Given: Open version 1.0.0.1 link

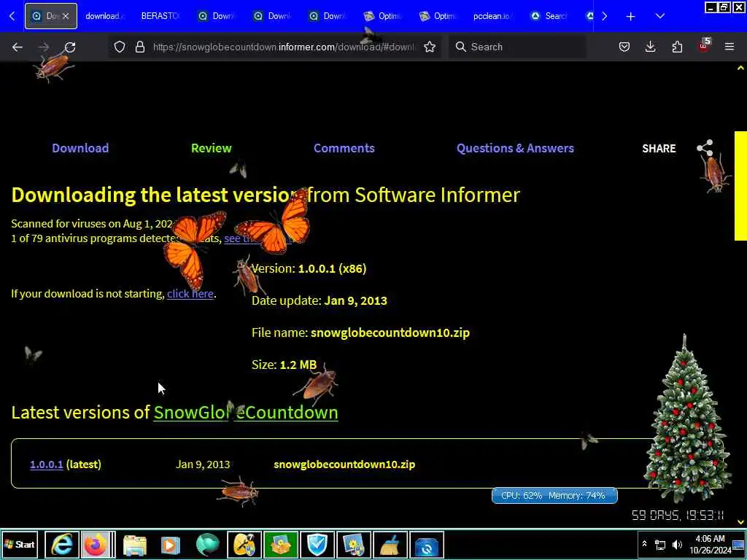Looking at the screenshot, I should 47,464.
